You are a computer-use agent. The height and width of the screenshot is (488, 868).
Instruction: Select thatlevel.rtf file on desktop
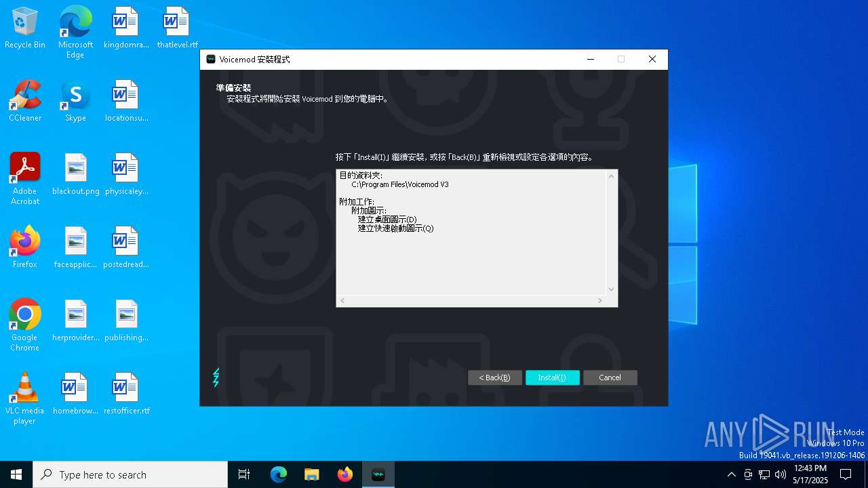177,28
